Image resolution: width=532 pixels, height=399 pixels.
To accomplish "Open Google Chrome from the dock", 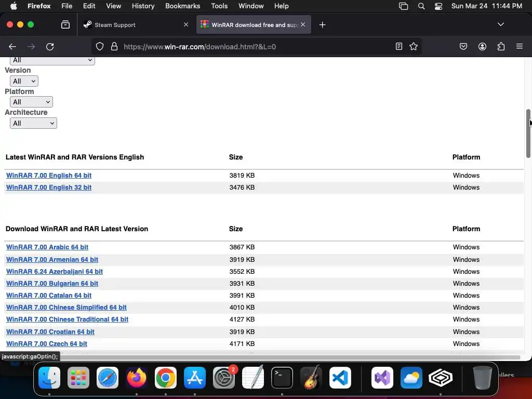I will point(166,378).
